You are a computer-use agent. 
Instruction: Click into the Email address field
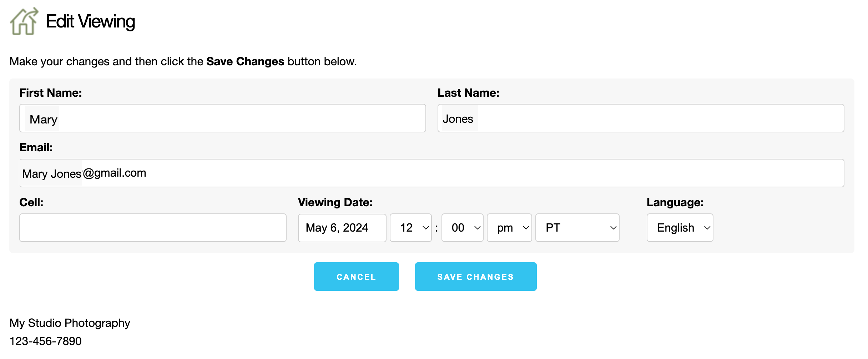point(432,173)
